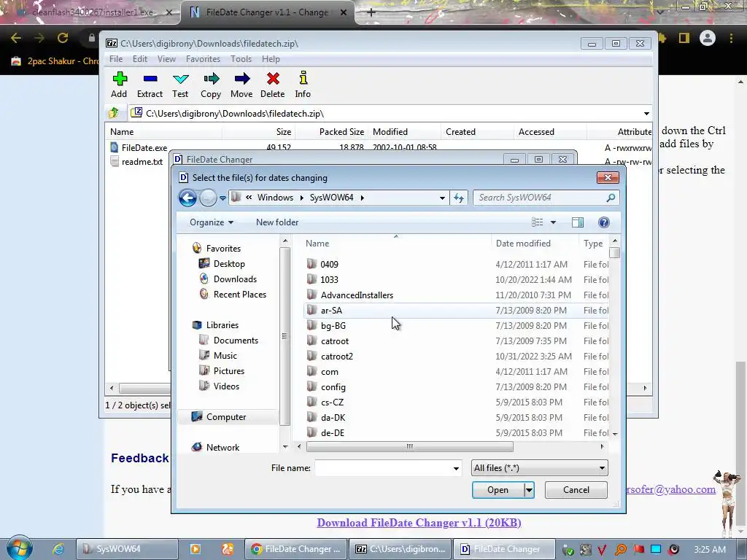Launch Internet Explorer from taskbar
Viewport: 747px width, 560px height.
point(58,549)
